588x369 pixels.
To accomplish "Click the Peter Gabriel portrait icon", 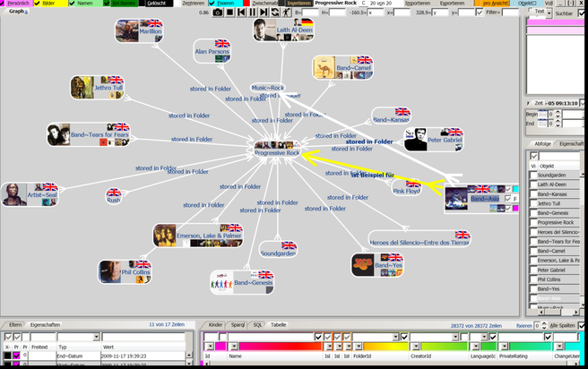I will pos(416,140).
